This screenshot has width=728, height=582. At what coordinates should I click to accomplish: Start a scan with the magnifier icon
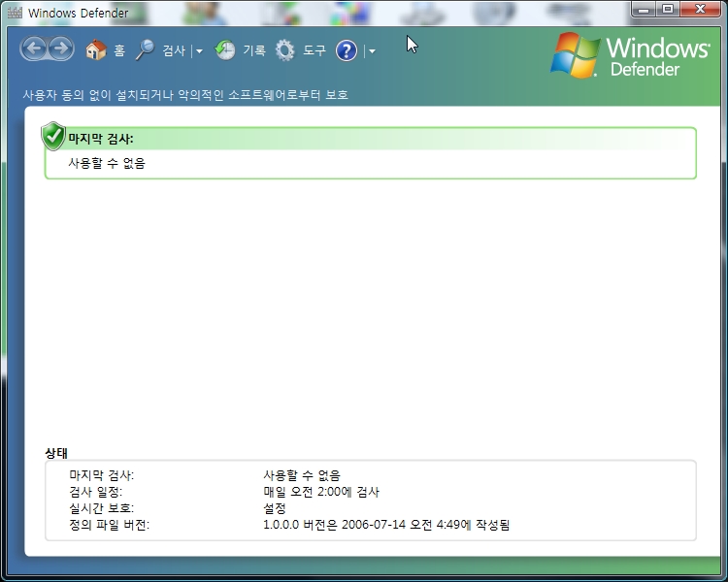145,49
